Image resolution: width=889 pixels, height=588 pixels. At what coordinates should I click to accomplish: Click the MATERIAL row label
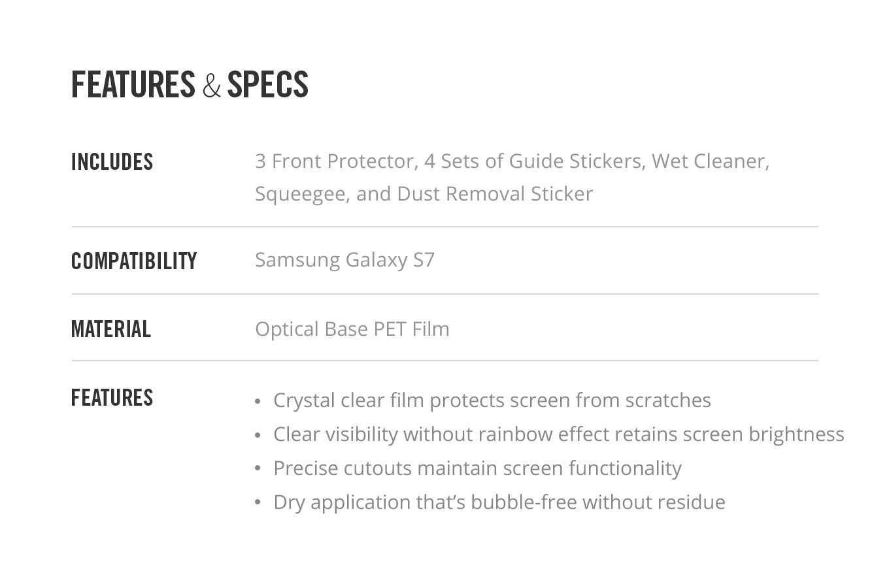pyautogui.click(x=110, y=329)
